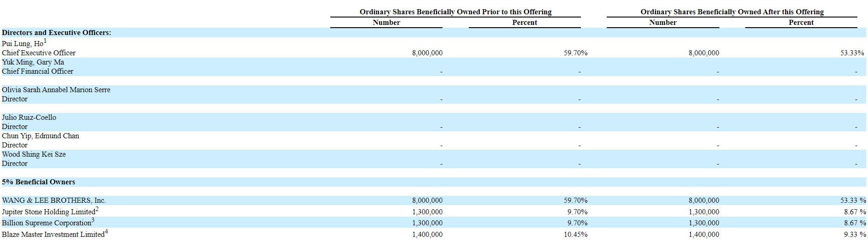The height and width of the screenshot is (241, 868).
Task: Select 'Chun Yip, Edmund Chan' name
Action: (40, 136)
